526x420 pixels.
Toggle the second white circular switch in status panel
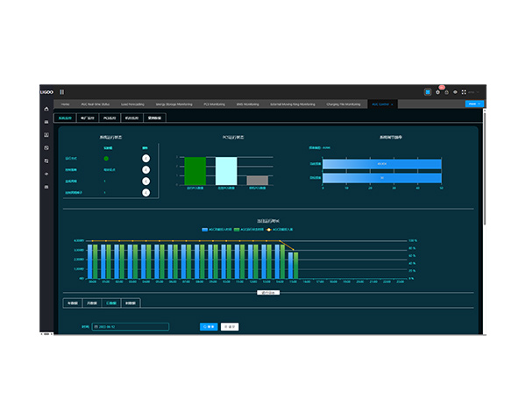pyautogui.click(x=146, y=169)
